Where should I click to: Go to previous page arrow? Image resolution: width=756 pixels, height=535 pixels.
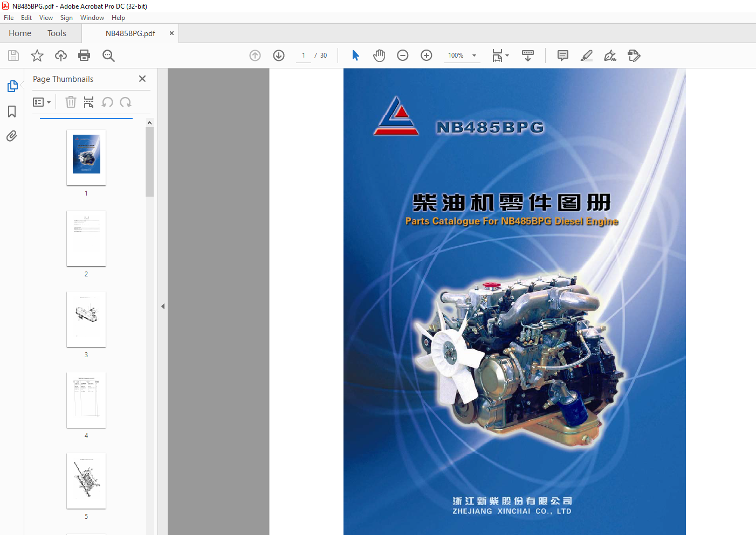pos(255,55)
